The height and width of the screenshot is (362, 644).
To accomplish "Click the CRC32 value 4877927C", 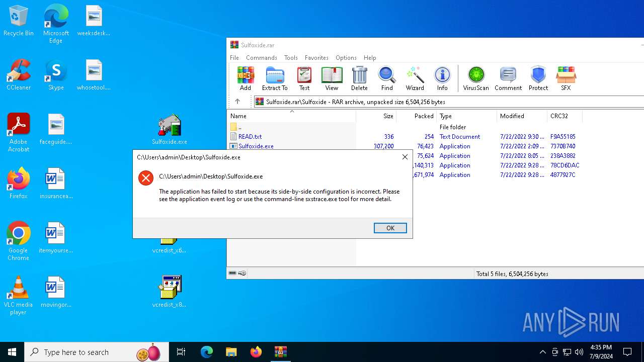I will click(x=563, y=175).
